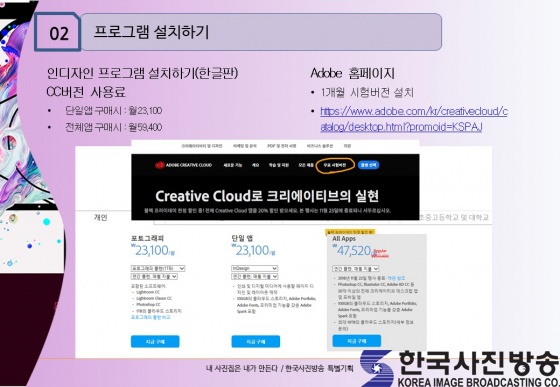The width and height of the screenshot is (560, 387).
Task: Click the 크리에이티비티 및 디자인 top menu item
Action: coord(202,146)
